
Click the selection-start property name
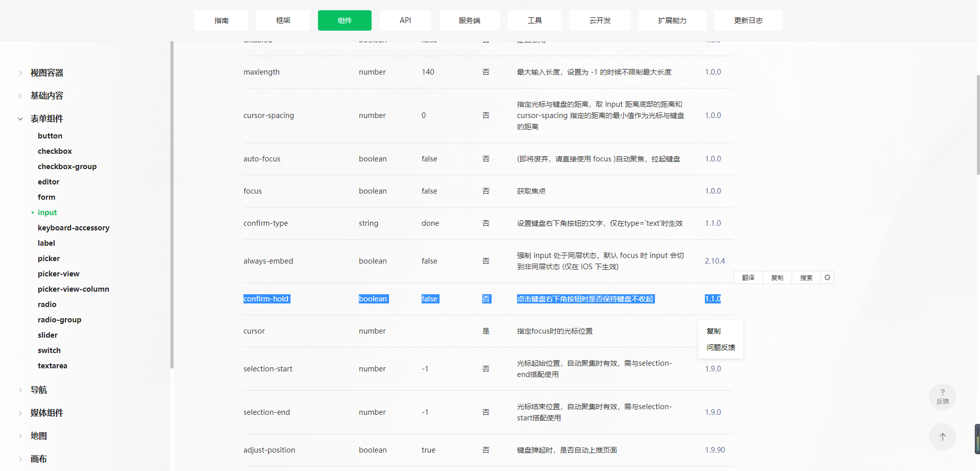(268, 369)
